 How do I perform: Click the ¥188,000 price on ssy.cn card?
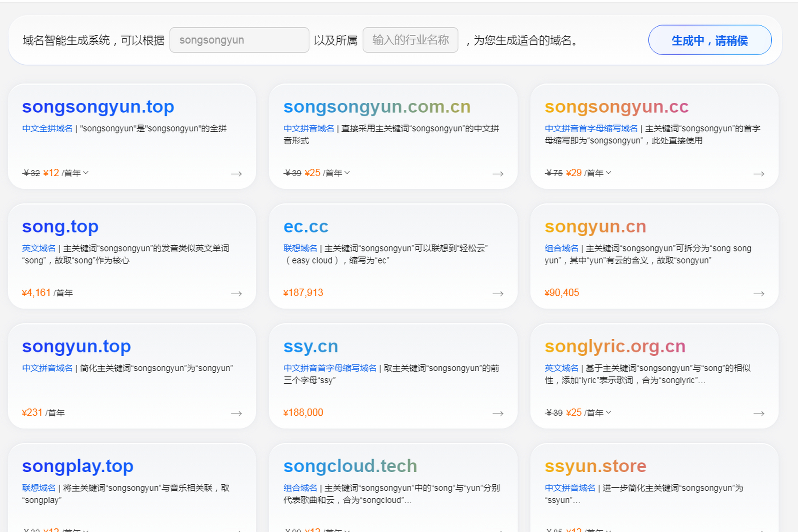tap(303, 412)
